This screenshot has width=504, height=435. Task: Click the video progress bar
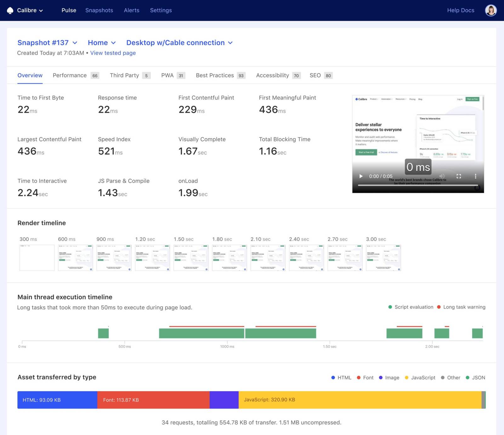(418, 185)
